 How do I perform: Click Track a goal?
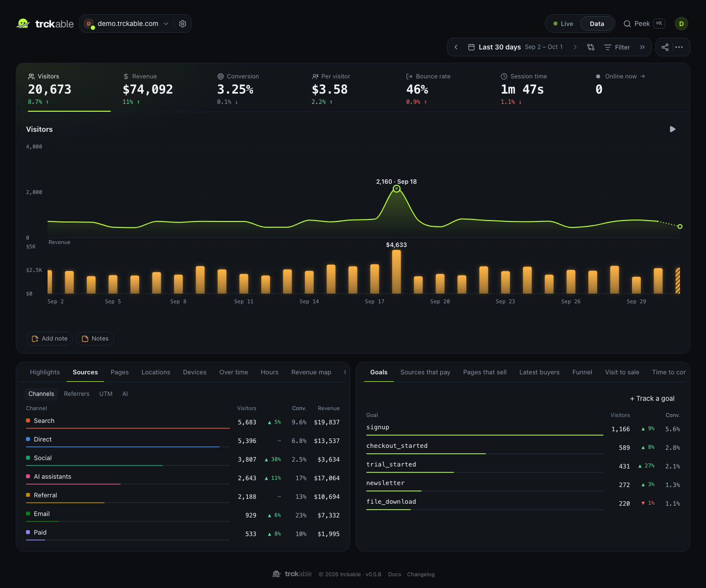(x=652, y=398)
